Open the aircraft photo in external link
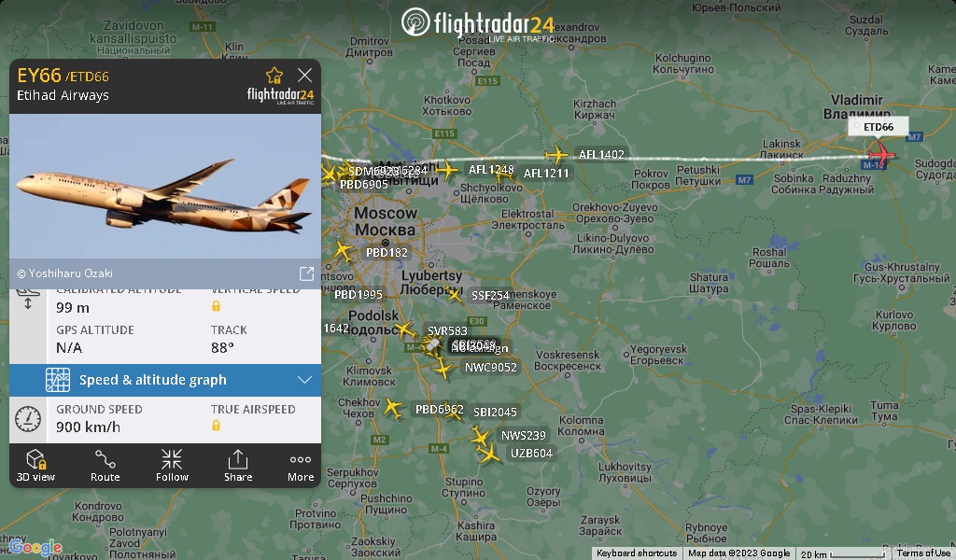 point(306,273)
